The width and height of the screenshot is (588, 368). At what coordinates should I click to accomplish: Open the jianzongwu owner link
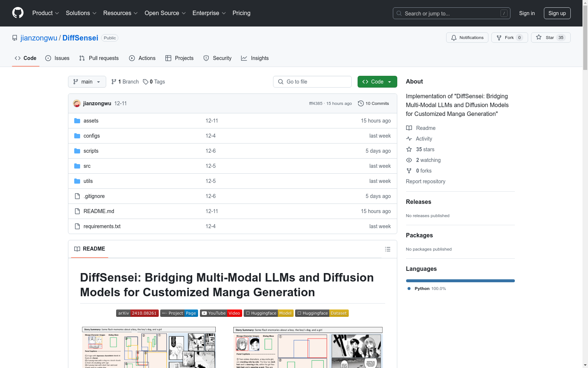[39, 38]
